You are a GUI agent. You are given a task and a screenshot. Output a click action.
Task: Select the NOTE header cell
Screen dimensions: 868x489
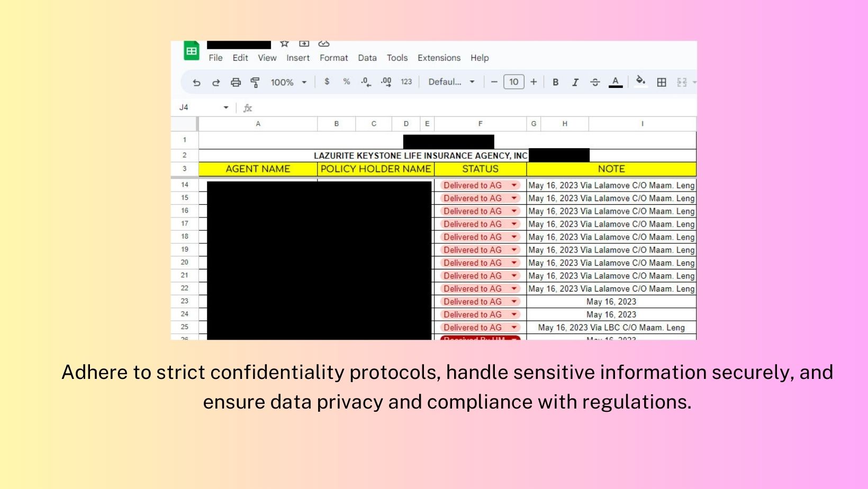(x=611, y=169)
